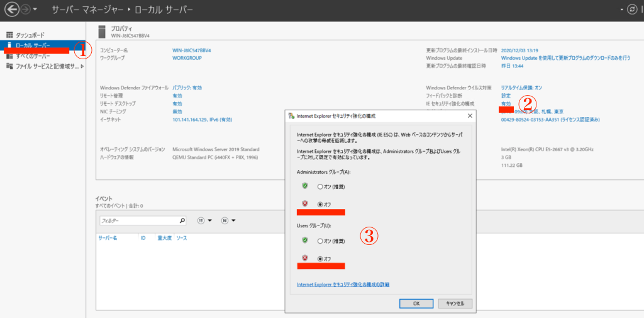This screenshot has width=644, height=318.
Task: Click the File Services (ファイル サービス) sidebar icon
Action: [x=9, y=66]
